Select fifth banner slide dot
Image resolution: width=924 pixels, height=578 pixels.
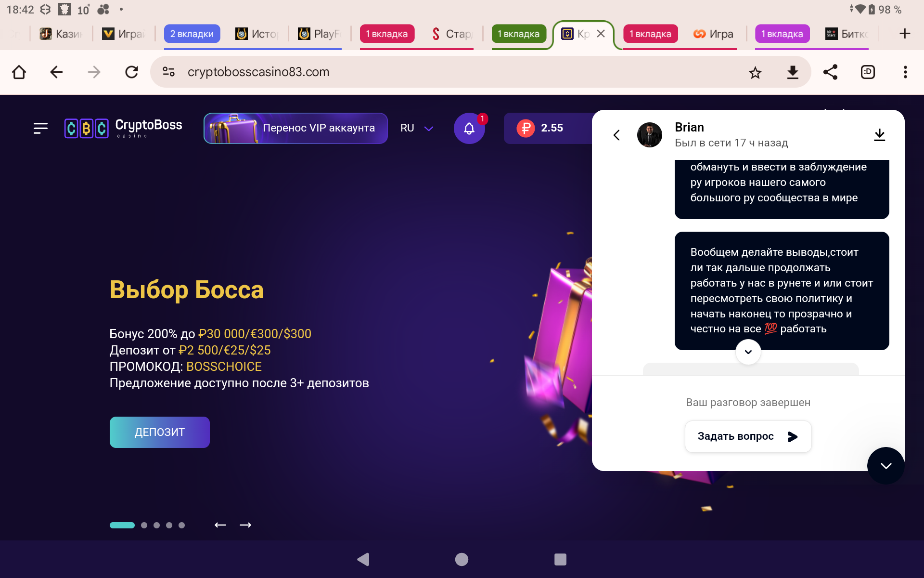[x=181, y=525]
